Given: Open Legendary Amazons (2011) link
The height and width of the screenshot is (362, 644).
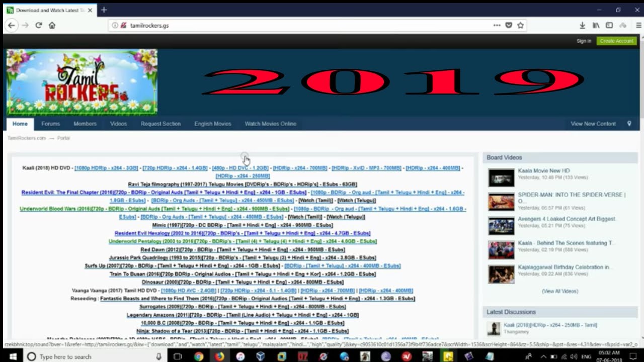Looking at the screenshot, I should (243, 315).
